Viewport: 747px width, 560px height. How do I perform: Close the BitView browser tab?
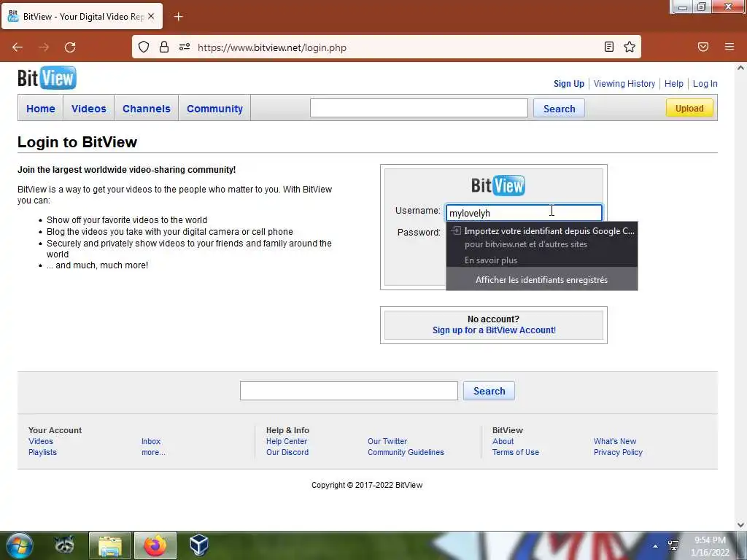click(151, 16)
